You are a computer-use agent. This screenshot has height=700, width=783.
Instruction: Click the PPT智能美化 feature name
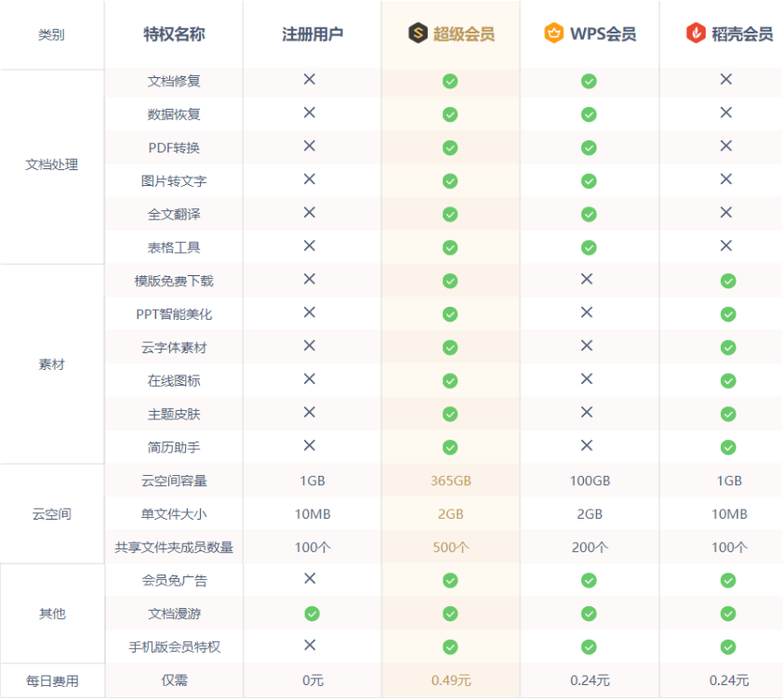pos(174,314)
